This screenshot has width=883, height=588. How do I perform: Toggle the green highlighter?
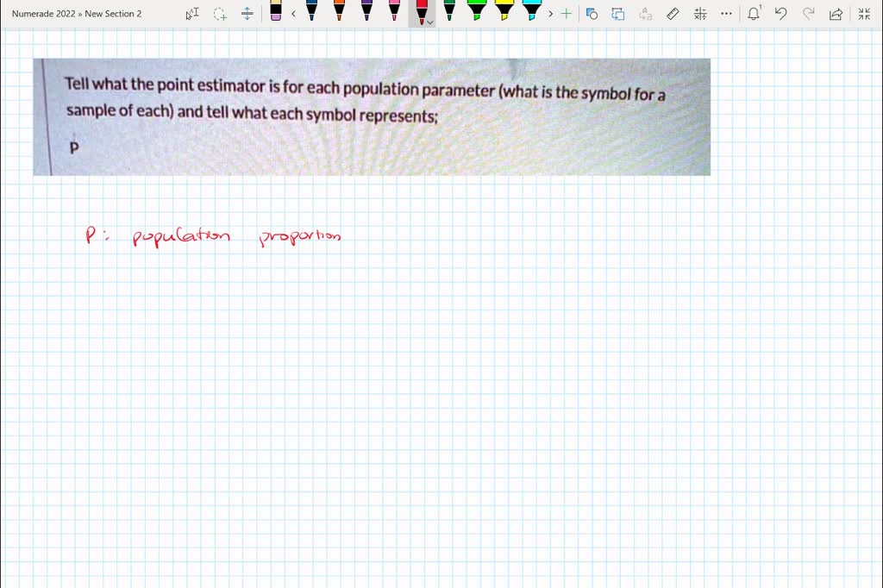coord(477,14)
